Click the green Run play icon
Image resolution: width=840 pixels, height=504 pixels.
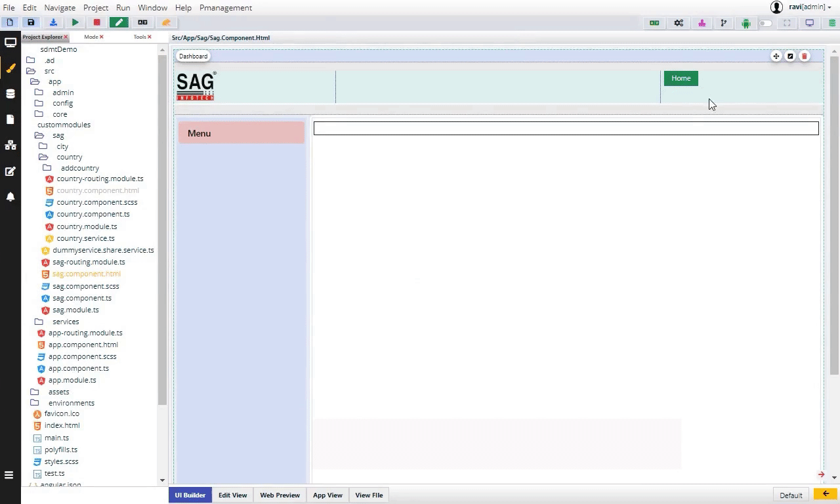(x=75, y=22)
